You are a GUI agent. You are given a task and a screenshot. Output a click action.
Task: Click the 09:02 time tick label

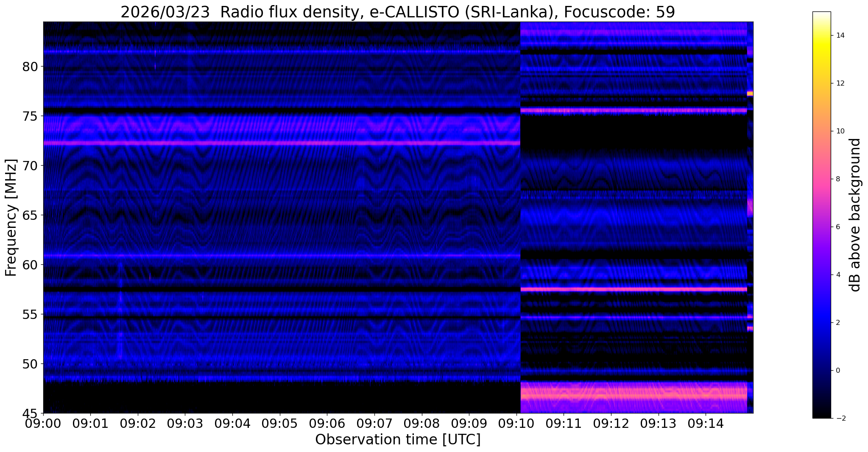click(138, 423)
